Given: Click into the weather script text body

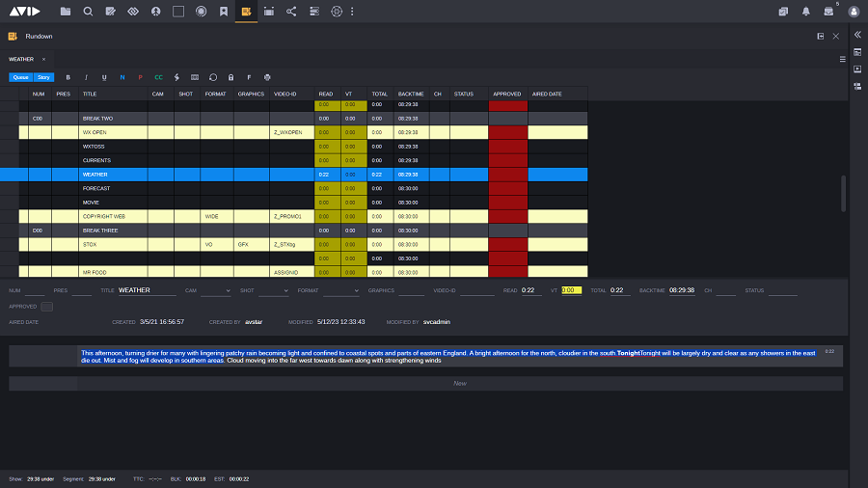Looking at the screenshot, I should pos(448,356).
